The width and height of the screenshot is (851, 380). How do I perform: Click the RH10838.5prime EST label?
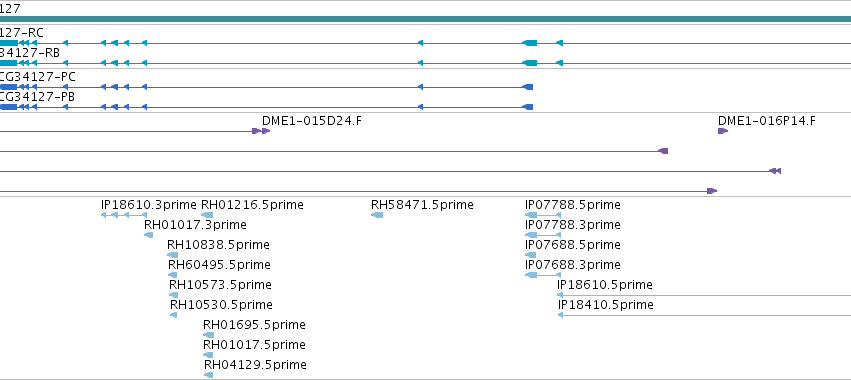pyautogui.click(x=218, y=245)
